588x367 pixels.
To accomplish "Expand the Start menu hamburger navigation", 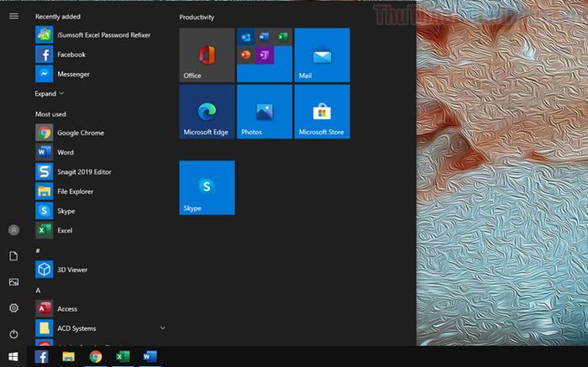I will click(x=13, y=16).
